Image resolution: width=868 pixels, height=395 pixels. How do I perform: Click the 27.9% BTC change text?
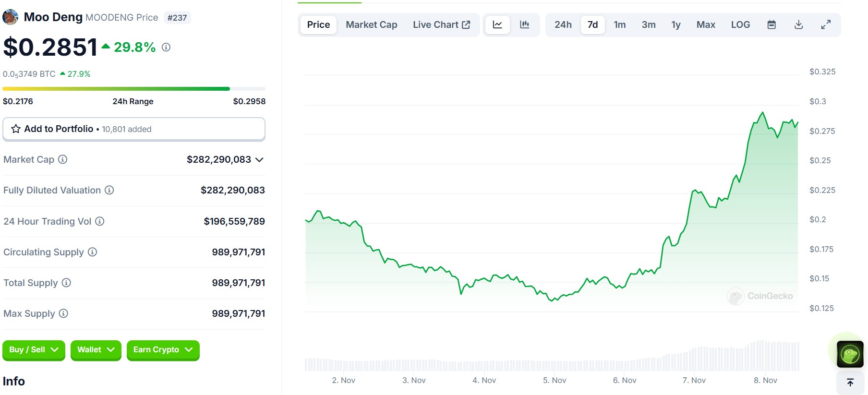coord(79,74)
